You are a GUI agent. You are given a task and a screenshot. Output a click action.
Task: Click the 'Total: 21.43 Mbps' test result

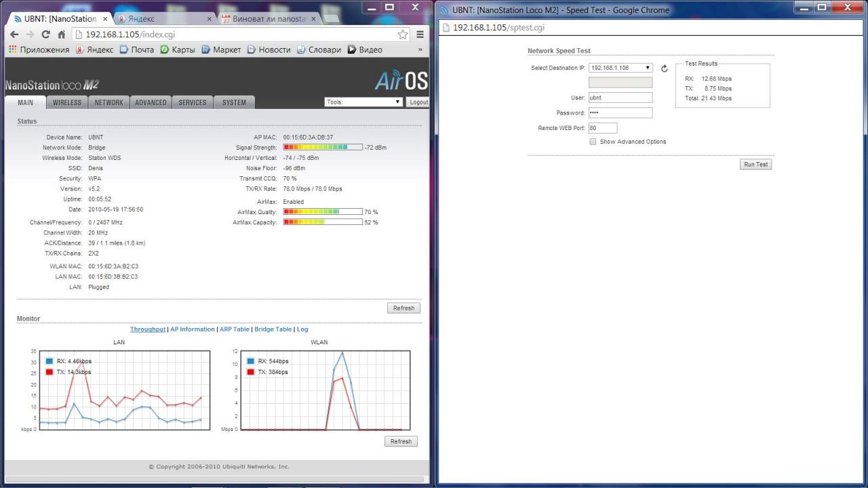pos(708,98)
